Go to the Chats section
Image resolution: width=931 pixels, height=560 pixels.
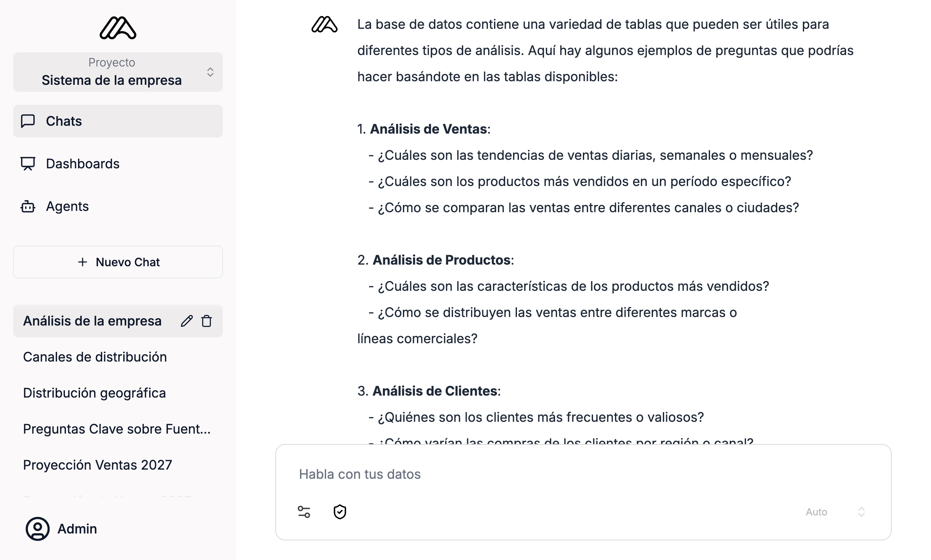[64, 121]
